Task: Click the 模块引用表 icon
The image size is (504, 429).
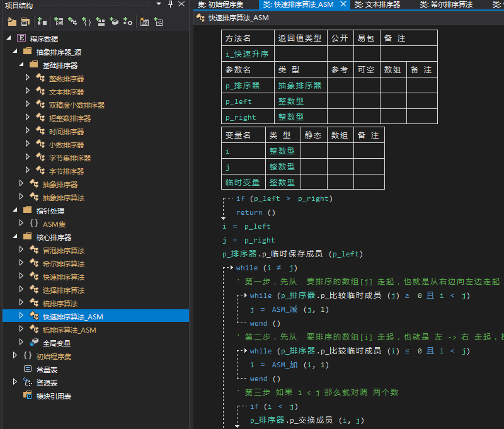Action: tap(28, 395)
